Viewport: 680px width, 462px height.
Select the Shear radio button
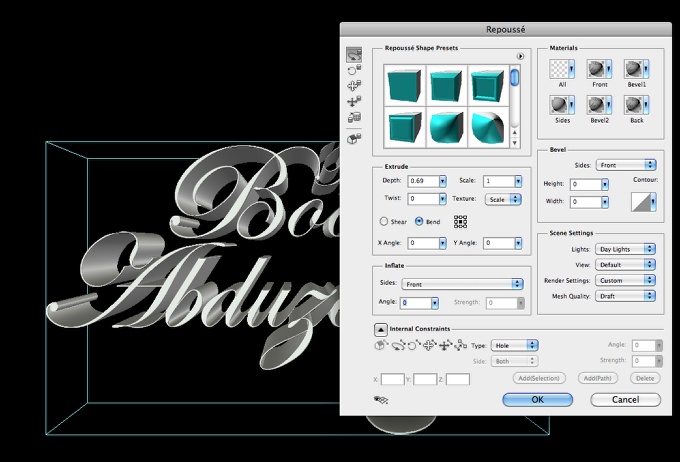coord(384,221)
